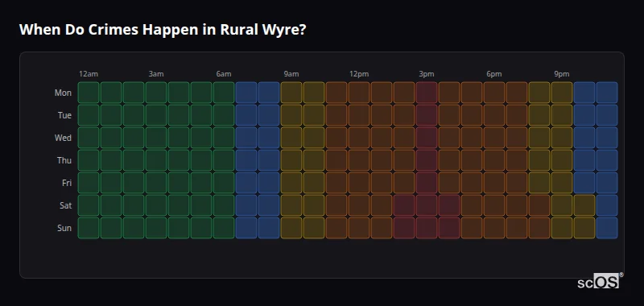Click the Wednesday 6am green cell

224,138
